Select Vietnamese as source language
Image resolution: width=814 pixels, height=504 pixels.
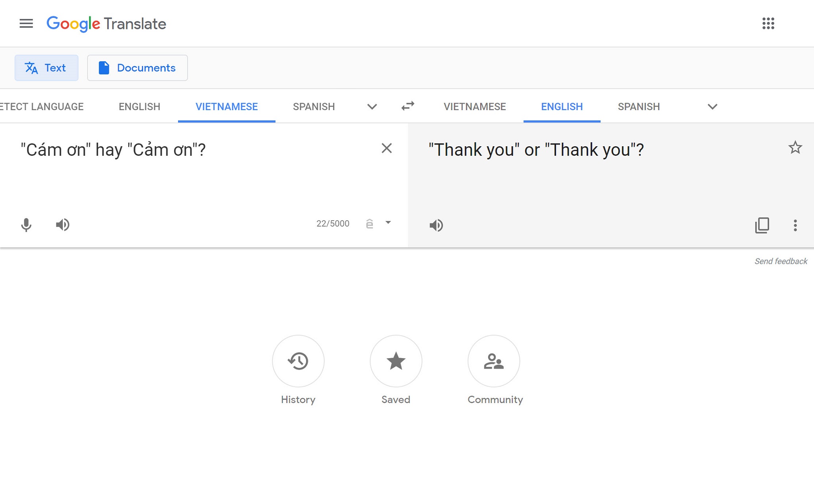point(227,107)
